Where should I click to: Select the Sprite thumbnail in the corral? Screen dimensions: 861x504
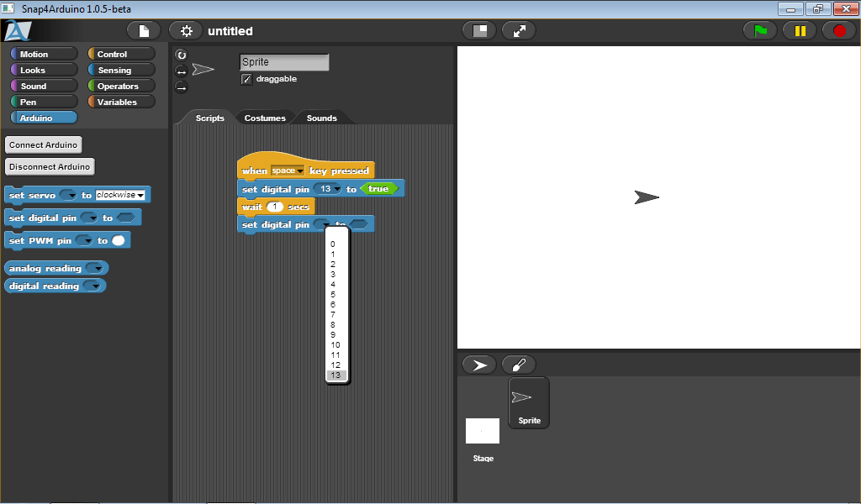click(x=529, y=402)
